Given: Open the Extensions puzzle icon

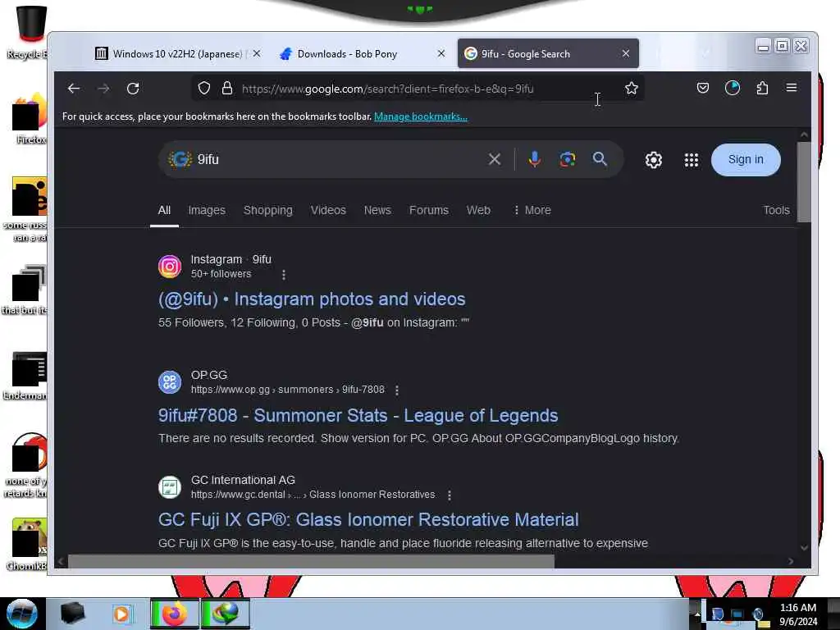Looking at the screenshot, I should click(x=762, y=88).
